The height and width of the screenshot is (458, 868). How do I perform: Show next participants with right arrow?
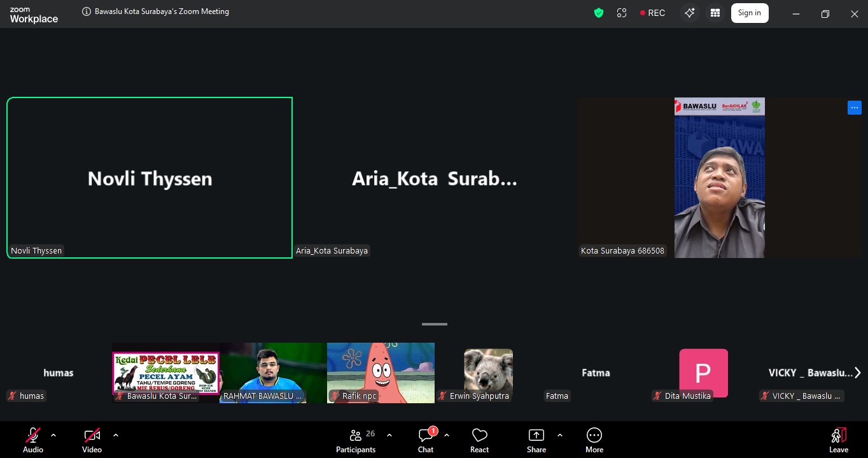pos(857,373)
